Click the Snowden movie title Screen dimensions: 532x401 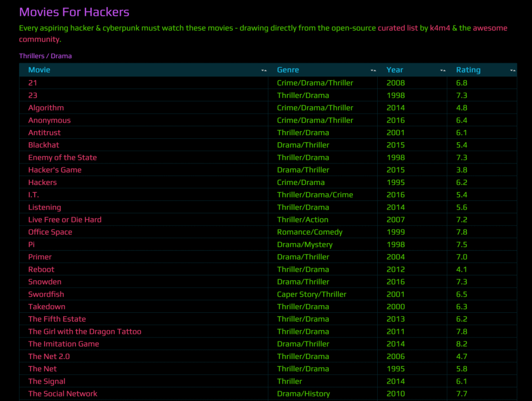(x=45, y=282)
